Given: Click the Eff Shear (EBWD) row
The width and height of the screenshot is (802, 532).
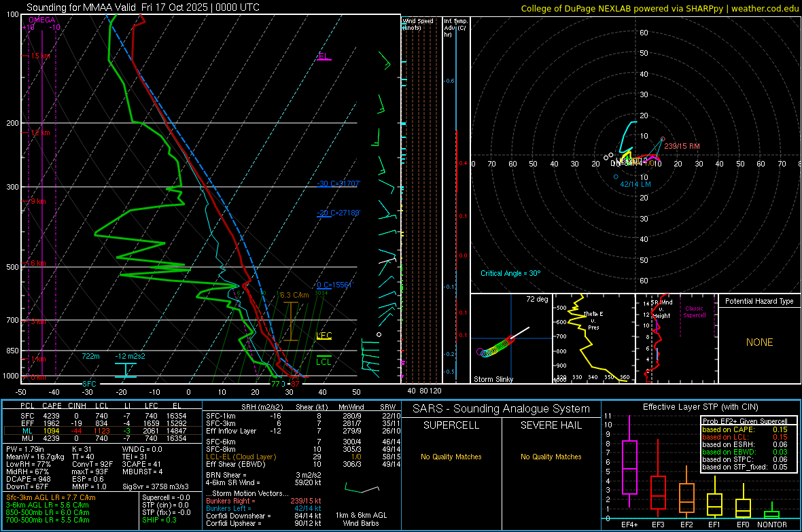Looking at the screenshot, I should click(x=303, y=464).
